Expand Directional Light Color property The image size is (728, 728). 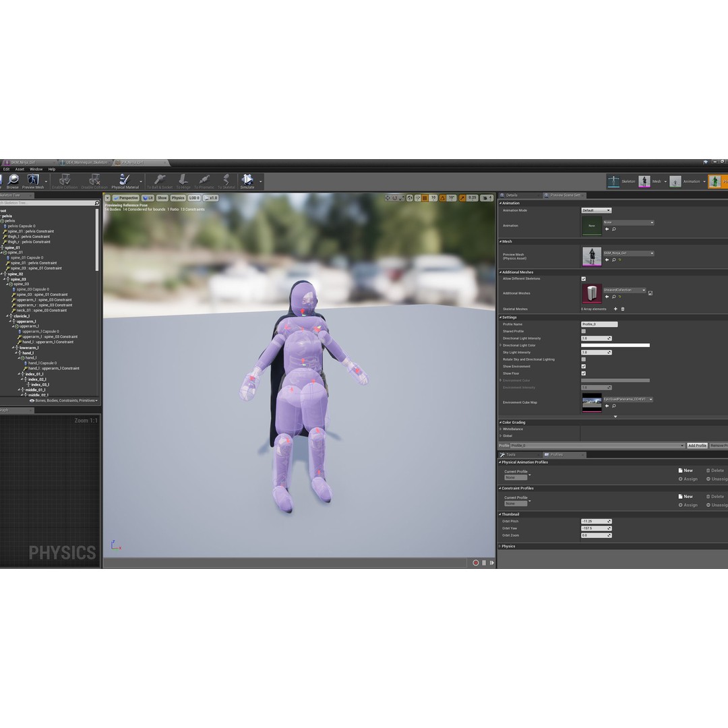coord(500,345)
